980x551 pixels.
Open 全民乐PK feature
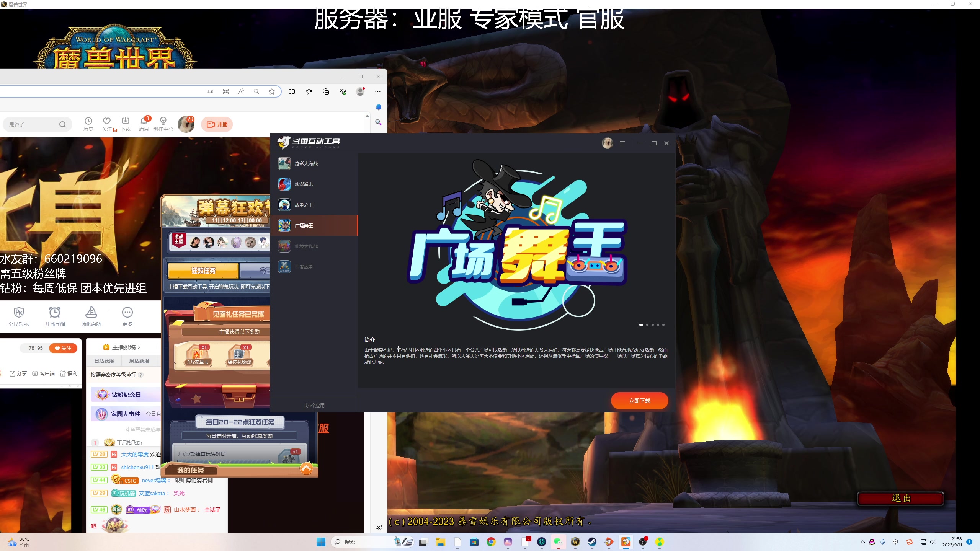point(19,316)
